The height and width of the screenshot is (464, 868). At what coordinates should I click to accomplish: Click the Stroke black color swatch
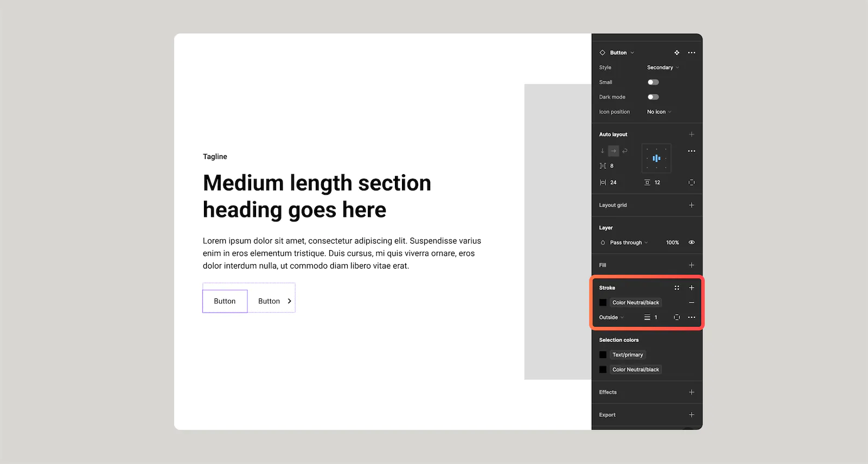[x=603, y=303]
